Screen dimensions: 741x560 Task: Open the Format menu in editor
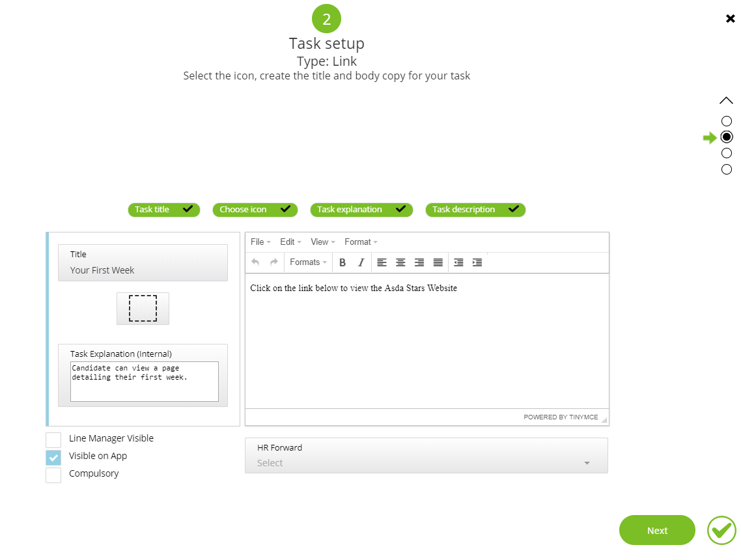361,242
